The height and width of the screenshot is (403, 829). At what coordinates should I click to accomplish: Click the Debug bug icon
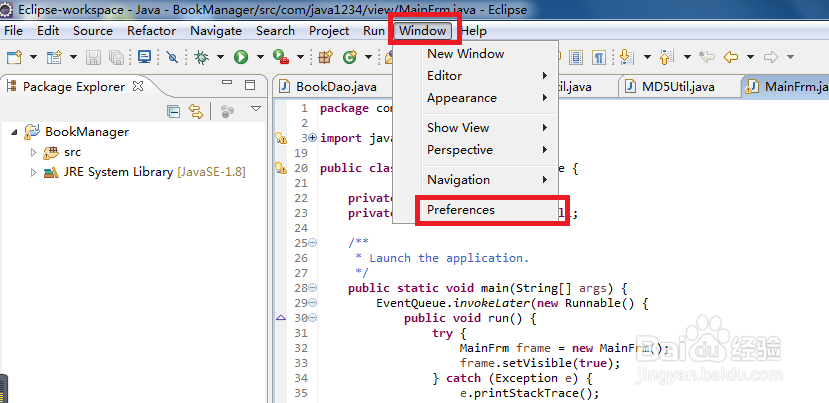(201, 57)
